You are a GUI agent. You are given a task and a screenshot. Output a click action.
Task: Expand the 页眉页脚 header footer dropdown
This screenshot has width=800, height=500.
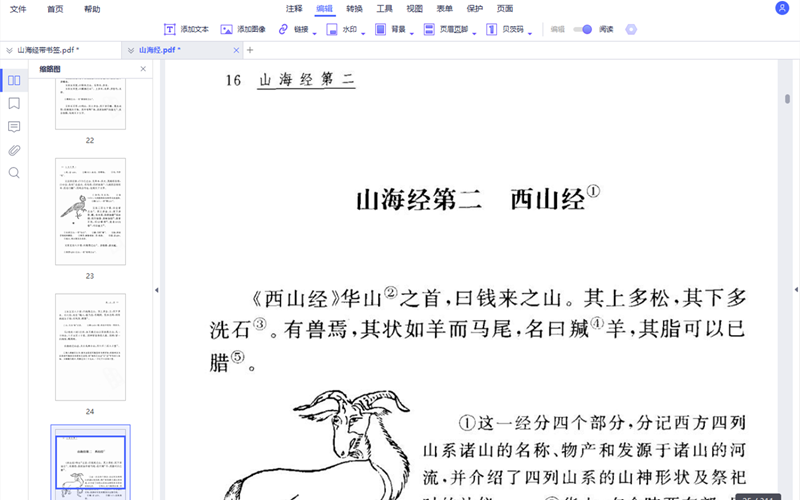pos(474,32)
